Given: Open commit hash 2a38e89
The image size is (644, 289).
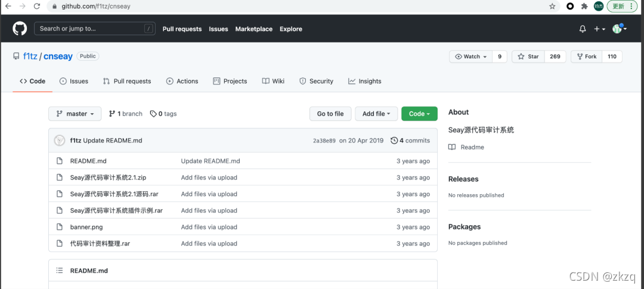Looking at the screenshot, I should click(x=324, y=141).
